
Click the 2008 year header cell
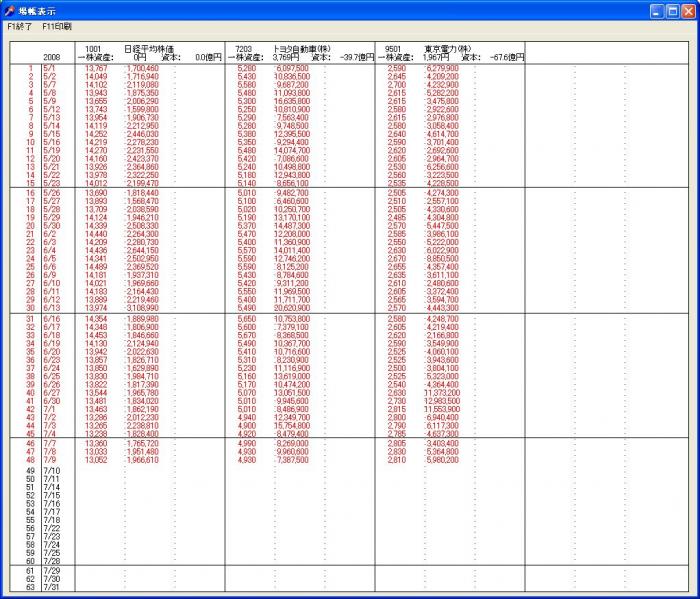52,58
